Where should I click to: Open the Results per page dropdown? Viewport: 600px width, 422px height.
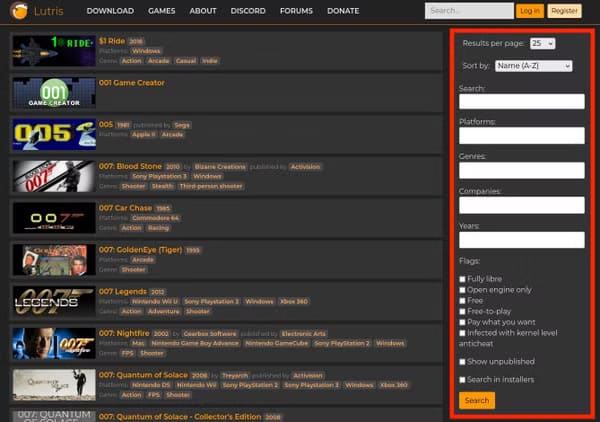[542, 43]
